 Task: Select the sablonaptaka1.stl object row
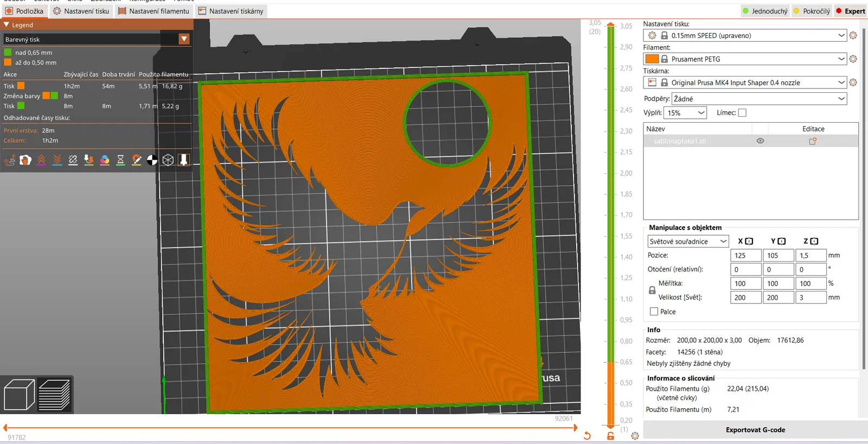click(751, 141)
